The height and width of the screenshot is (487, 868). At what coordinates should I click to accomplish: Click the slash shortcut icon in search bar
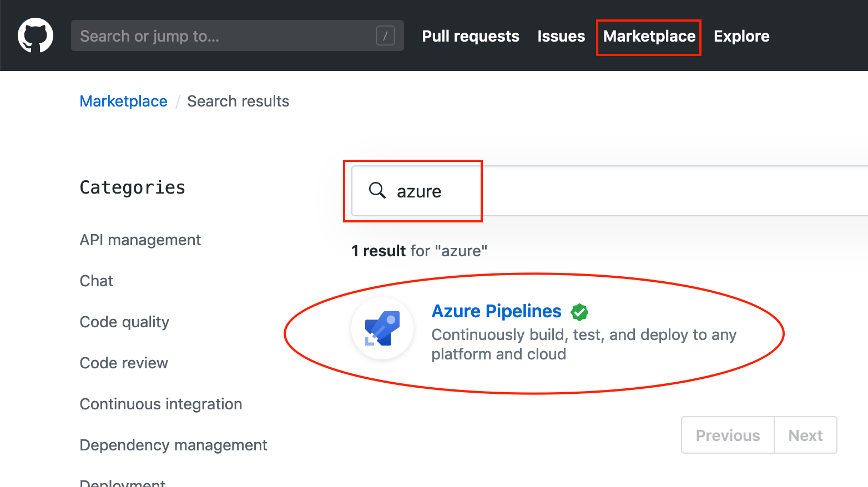(385, 35)
